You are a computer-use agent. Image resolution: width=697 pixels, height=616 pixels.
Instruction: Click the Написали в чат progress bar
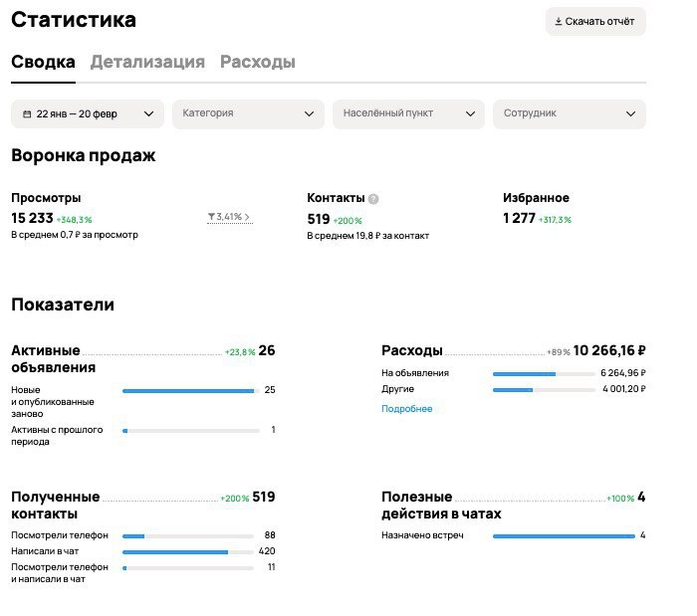188,552
